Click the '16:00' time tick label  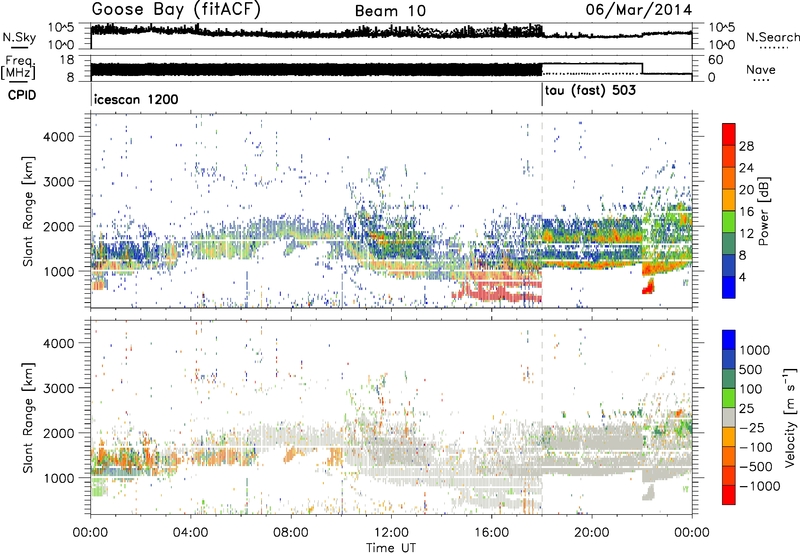pyautogui.click(x=492, y=533)
